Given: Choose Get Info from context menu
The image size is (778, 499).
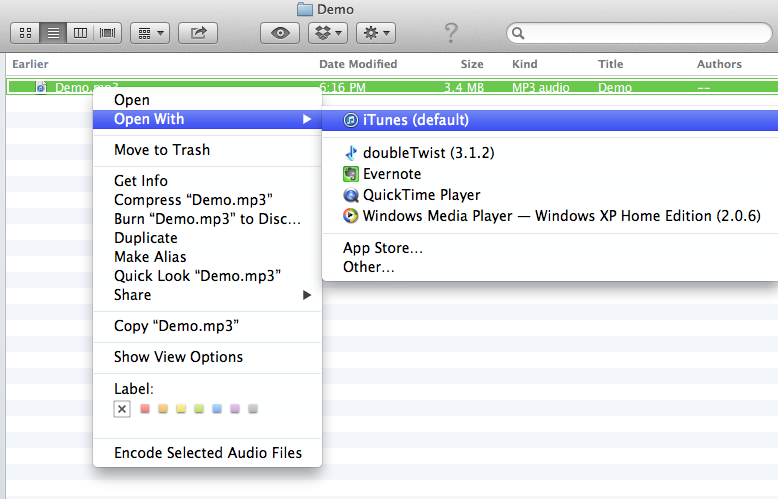Looking at the screenshot, I should (x=141, y=181).
